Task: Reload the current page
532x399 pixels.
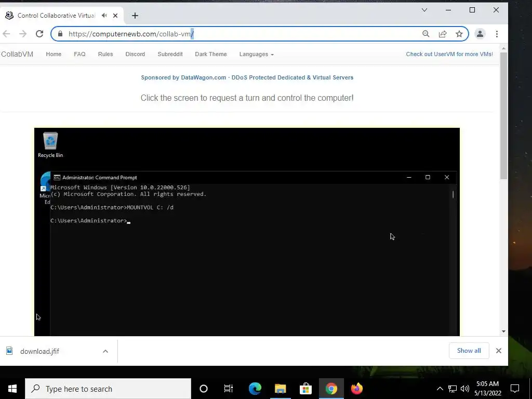Action: tap(39, 34)
